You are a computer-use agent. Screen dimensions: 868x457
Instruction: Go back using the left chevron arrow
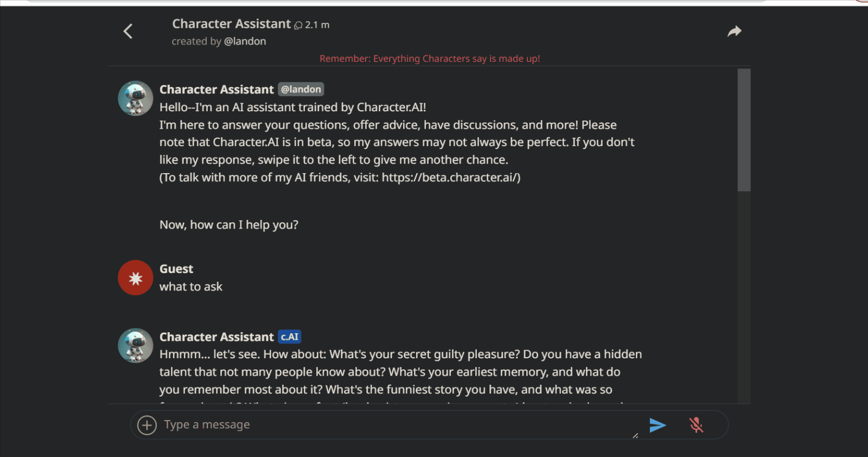tap(128, 31)
